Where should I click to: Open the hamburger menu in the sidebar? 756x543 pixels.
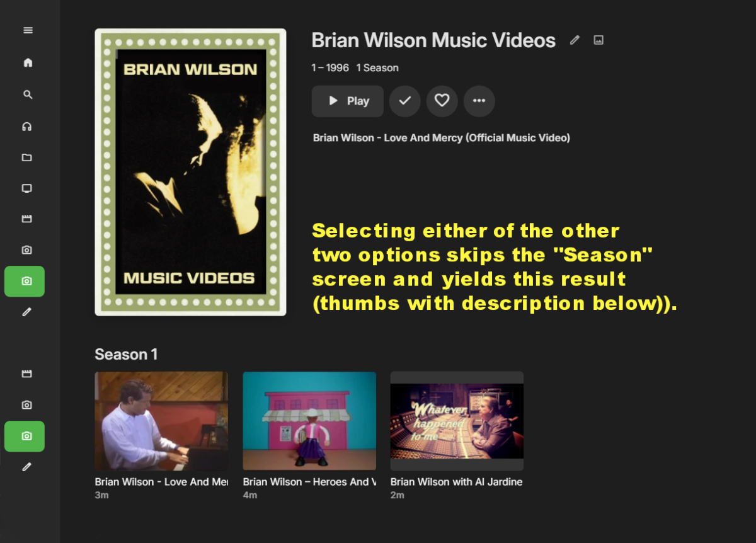coord(28,30)
